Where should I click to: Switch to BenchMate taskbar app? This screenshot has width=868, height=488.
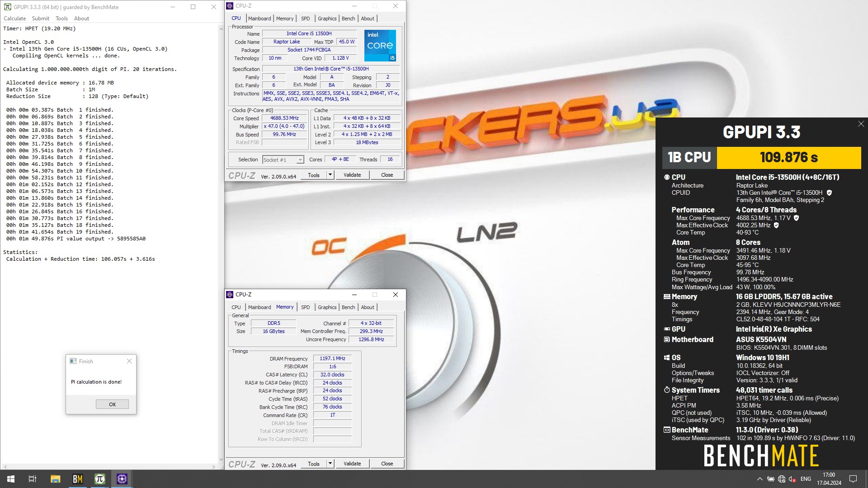coord(77,479)
